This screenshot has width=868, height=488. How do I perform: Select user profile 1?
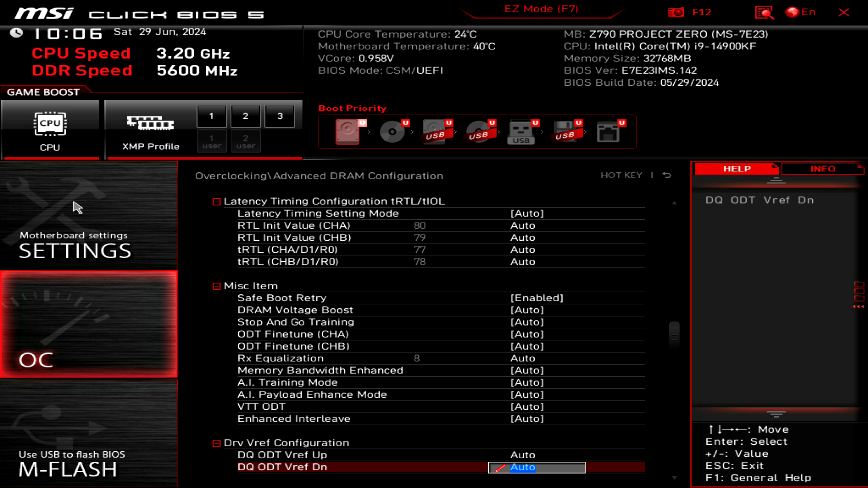point(212,141)
